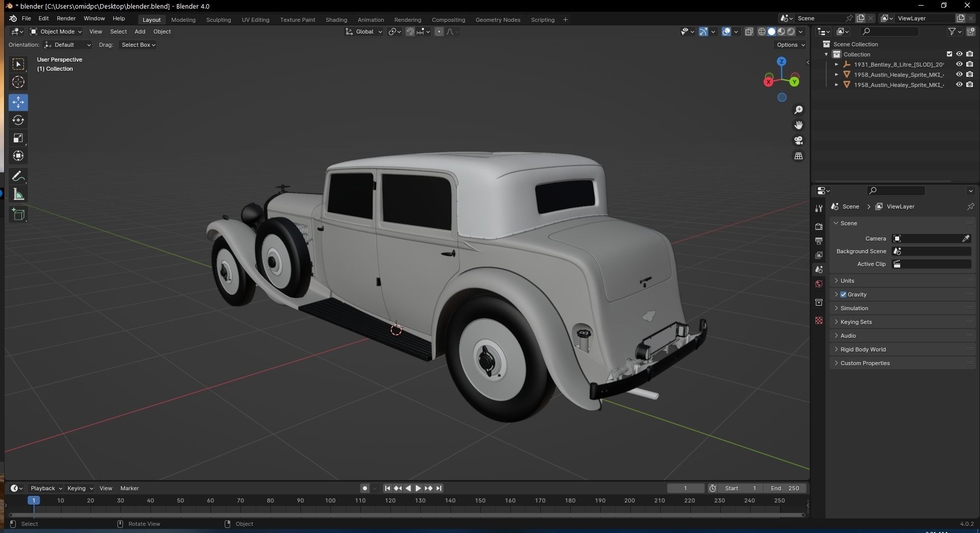Open the Select Box drag dropdown
The width and height of the screenshot is (980, 533).
coord(138,45)
